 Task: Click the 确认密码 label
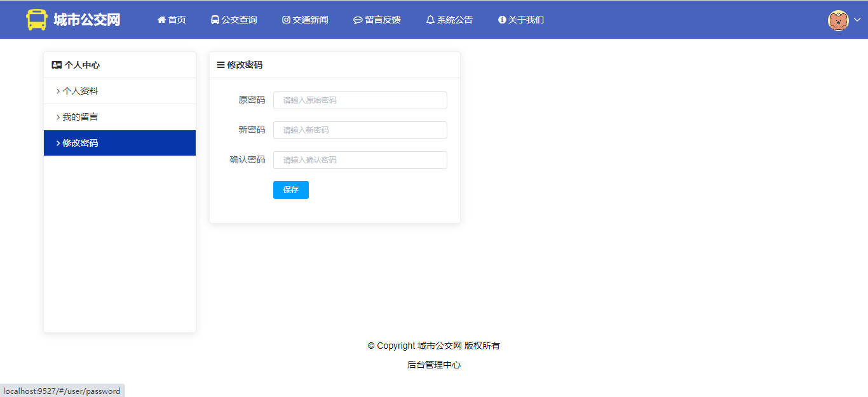tap(247, 159)
